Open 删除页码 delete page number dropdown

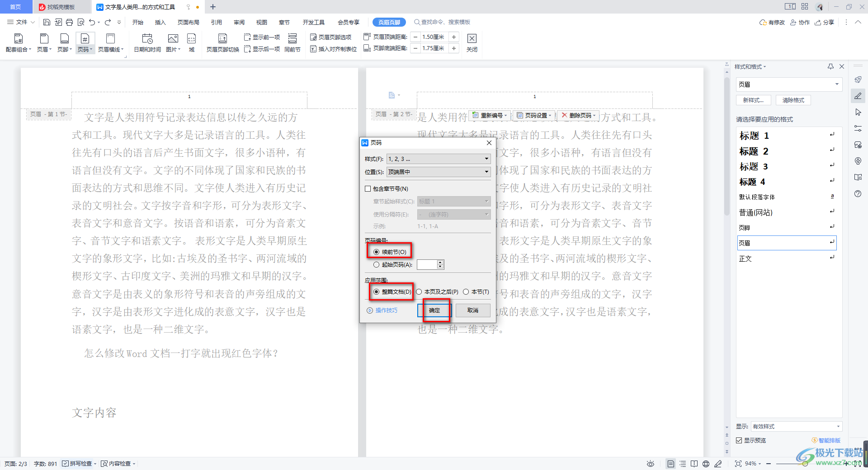578,116
